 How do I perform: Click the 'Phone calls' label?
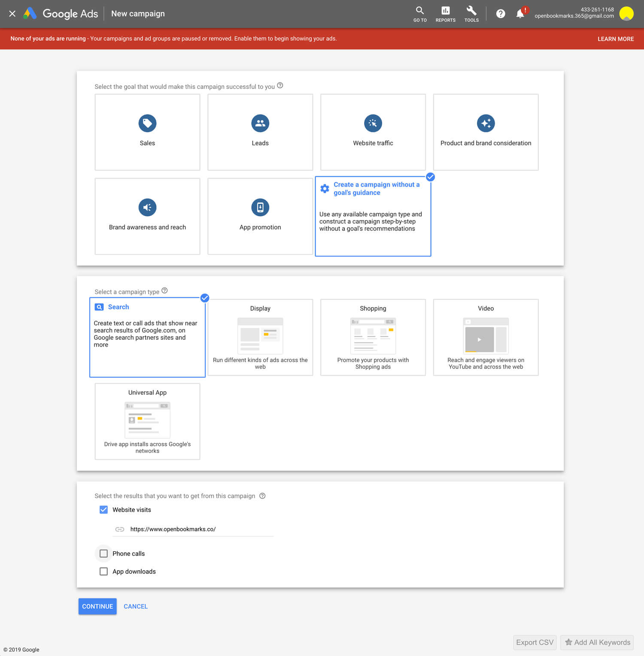pos(128,553)
